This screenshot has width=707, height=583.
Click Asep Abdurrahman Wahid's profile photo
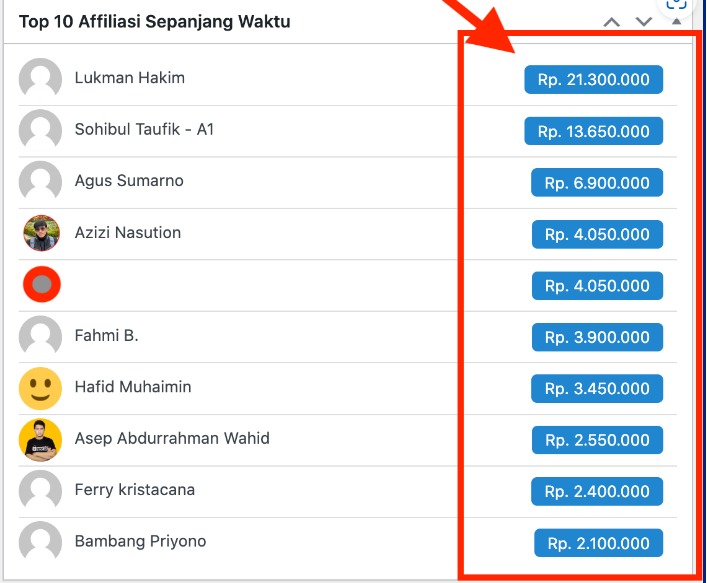click(x=40, y=440)
